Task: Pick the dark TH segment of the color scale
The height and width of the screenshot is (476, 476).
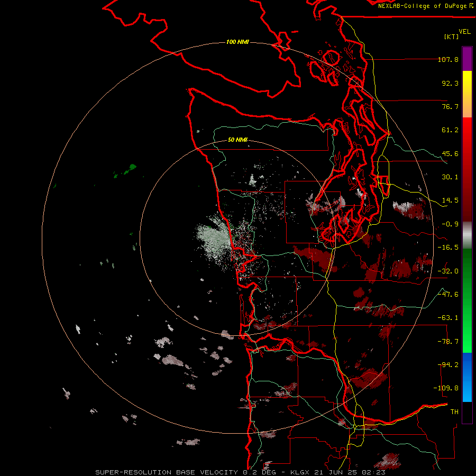Action: [467, 412]
